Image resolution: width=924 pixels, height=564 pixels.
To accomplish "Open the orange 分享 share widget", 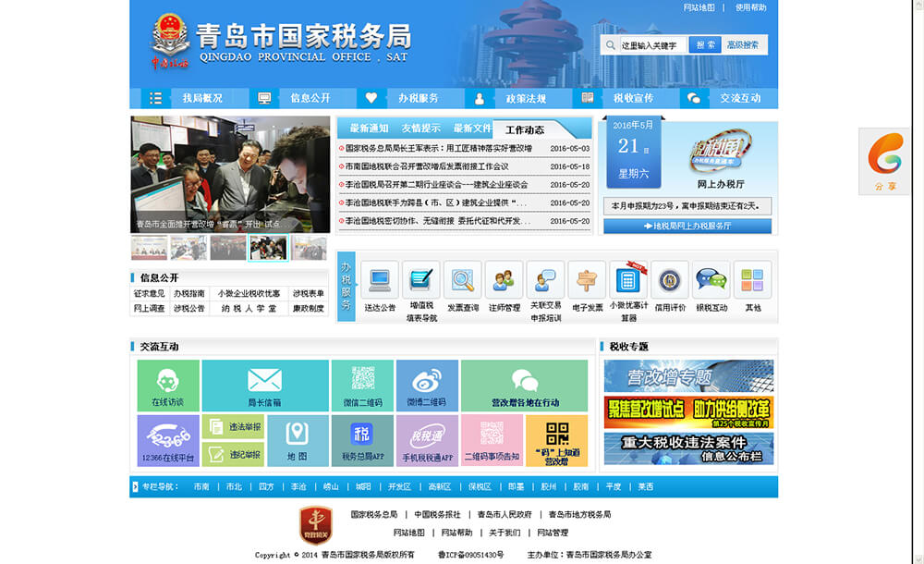I will pyautogui.click(x=885, y=161).
